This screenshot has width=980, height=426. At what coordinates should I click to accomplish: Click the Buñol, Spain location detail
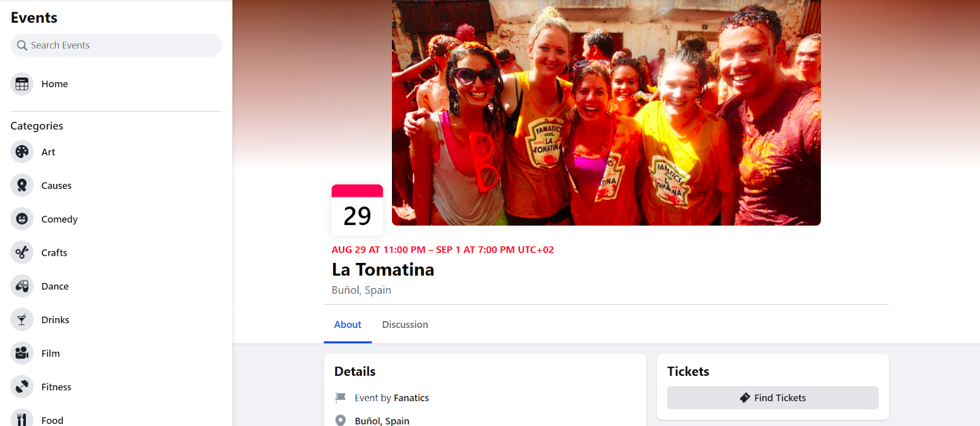click(x=382, y=420)
